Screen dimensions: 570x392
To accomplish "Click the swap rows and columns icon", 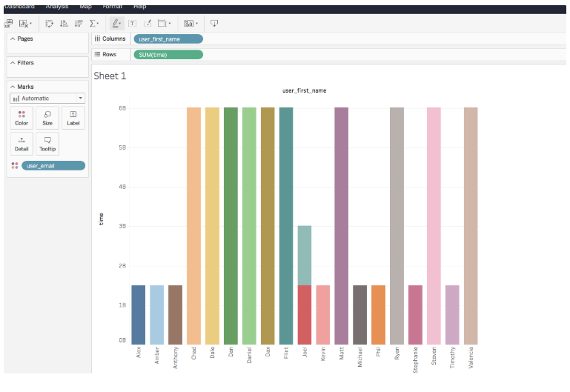I will 49,24.
